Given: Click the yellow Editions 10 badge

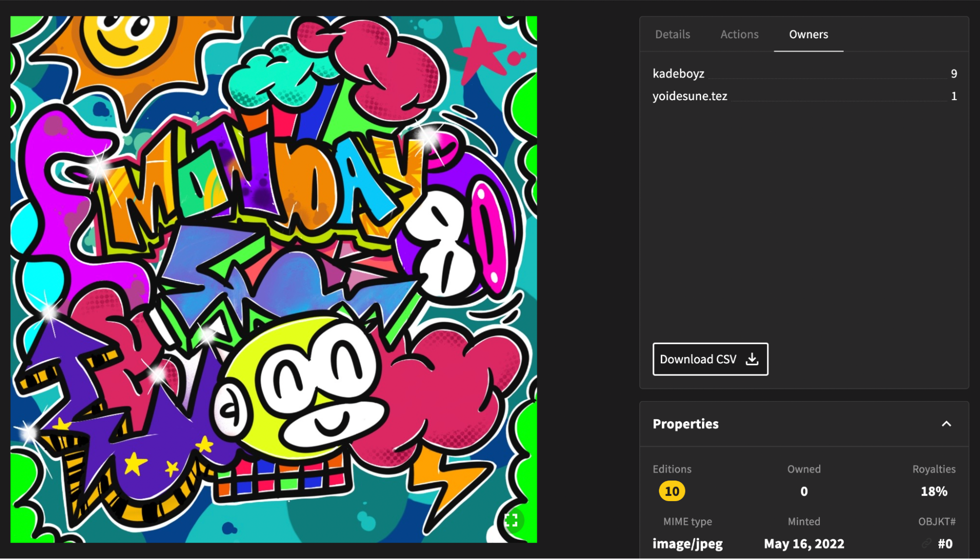Looking at the screenshot, I should pyautogui.click(x=672, y=491).
